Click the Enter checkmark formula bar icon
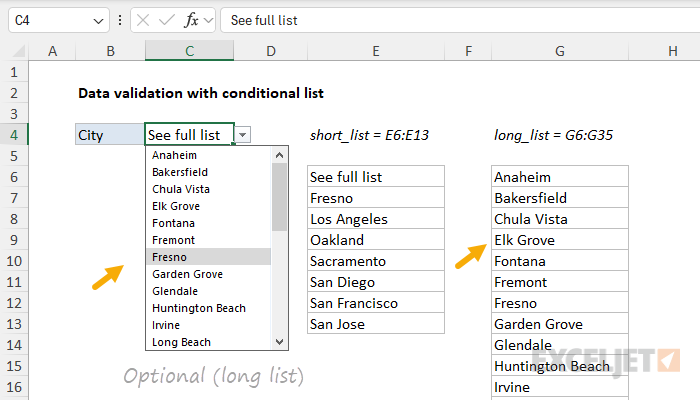Image resolution: width=700 pixels, height=400 pixels. 167,20
